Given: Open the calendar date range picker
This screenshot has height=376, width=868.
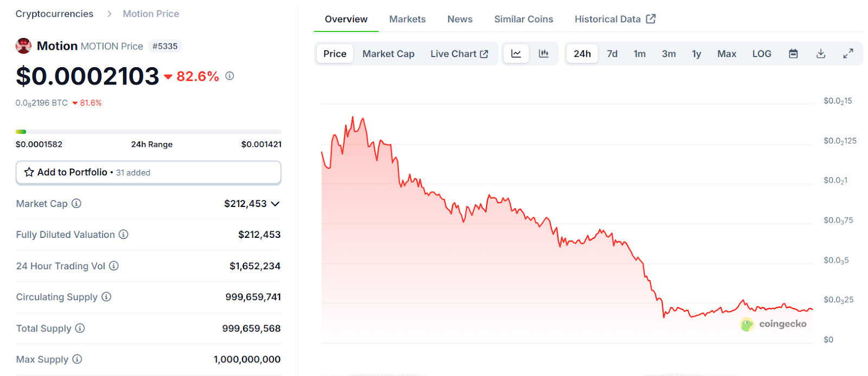Looking at the screenshot, I should [793, 54].
